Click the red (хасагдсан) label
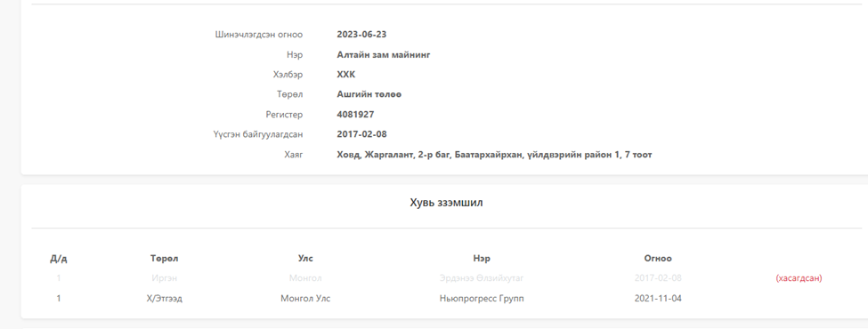 [x=799, y=278]
